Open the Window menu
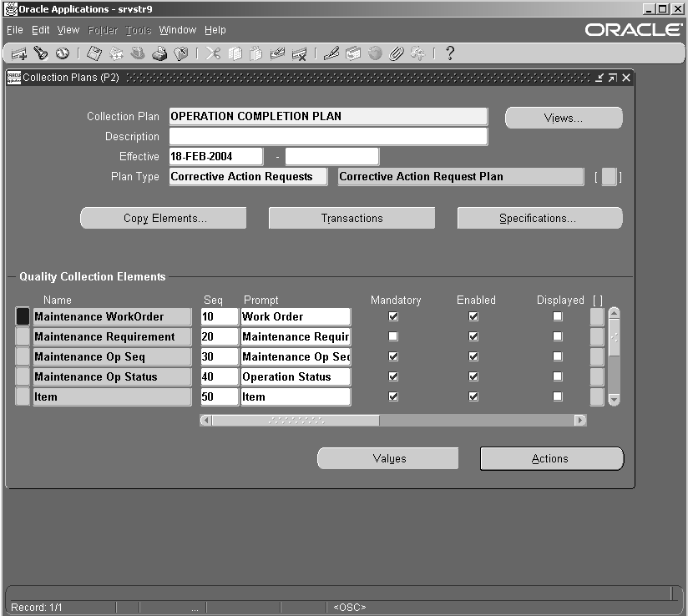Screen dimensions: 688x616 178,30
